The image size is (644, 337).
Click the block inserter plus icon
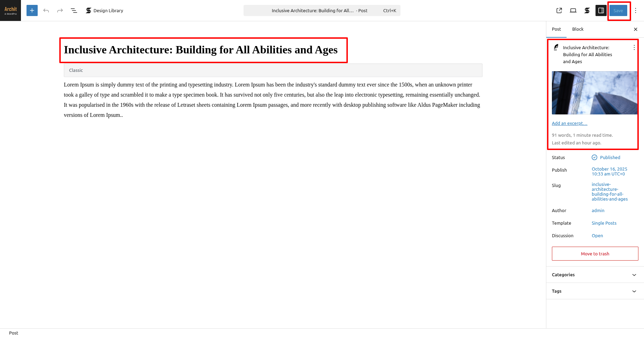click(32, 10)
